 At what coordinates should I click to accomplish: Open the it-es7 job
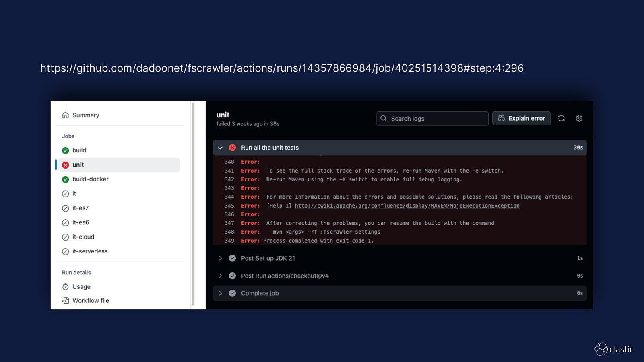pos(80,208)
